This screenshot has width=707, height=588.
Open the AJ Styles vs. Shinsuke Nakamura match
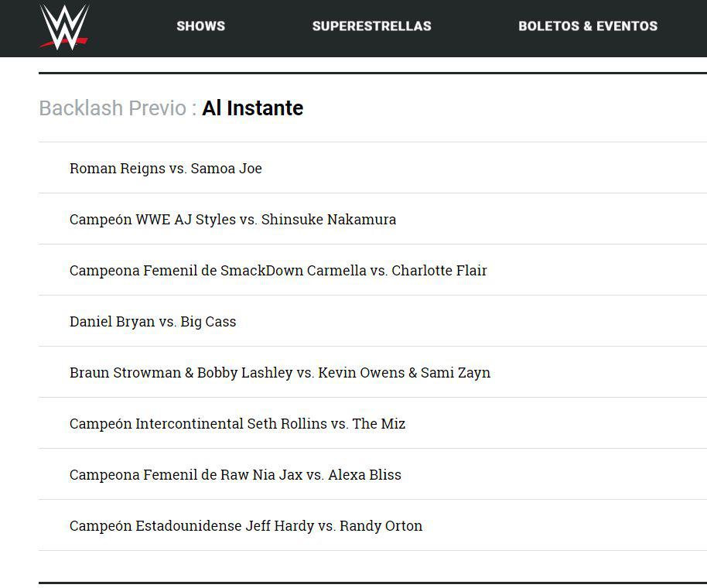coord(232,219)
